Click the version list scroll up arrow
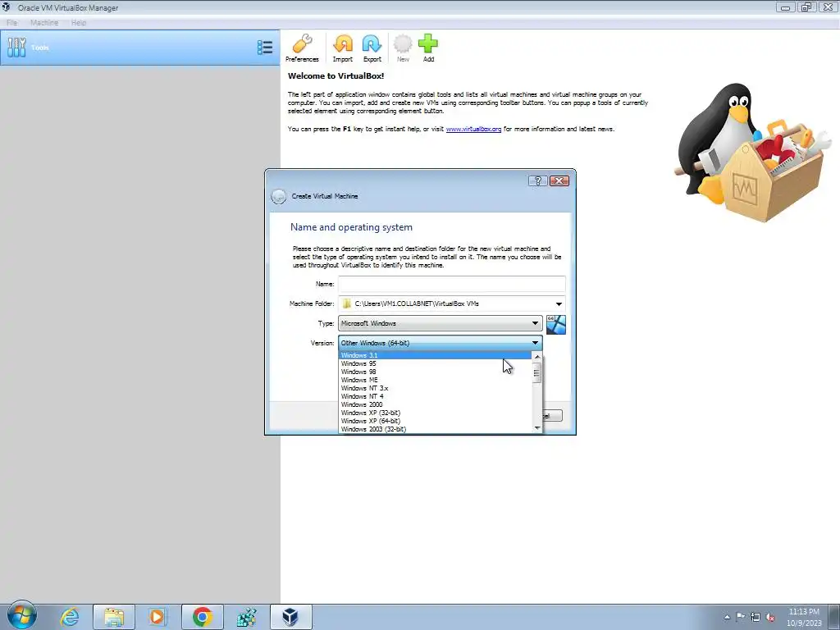The height and width of the screenshot is (630, 840). (x=537, y=357)
